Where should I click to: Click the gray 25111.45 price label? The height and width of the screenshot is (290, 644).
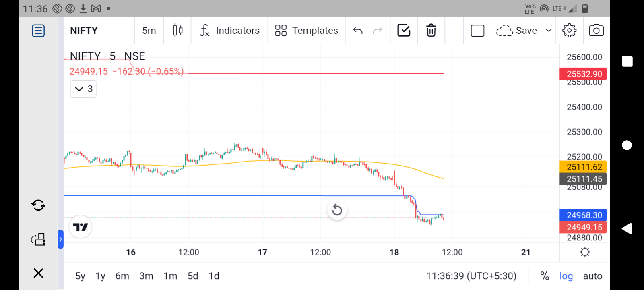tap(583, 179)
